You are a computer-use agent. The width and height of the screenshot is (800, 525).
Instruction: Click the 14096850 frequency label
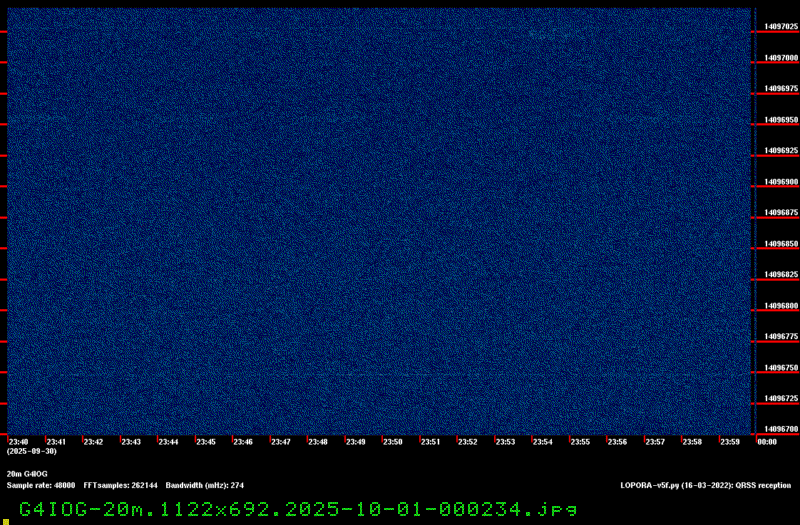781,244
